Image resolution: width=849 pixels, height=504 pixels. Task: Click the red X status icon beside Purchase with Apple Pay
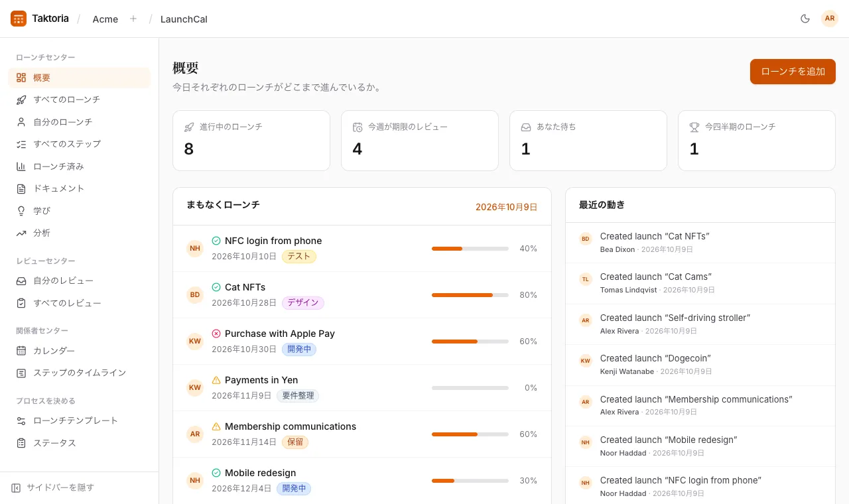click(216, 334)
